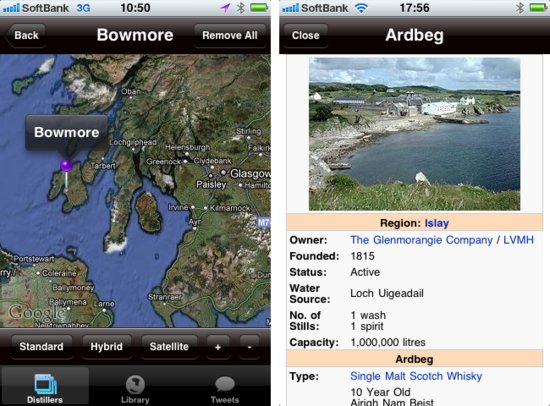Follow the LVMH owner link
This screenshot has width=550, height=406.
click(x=518, y=240)
